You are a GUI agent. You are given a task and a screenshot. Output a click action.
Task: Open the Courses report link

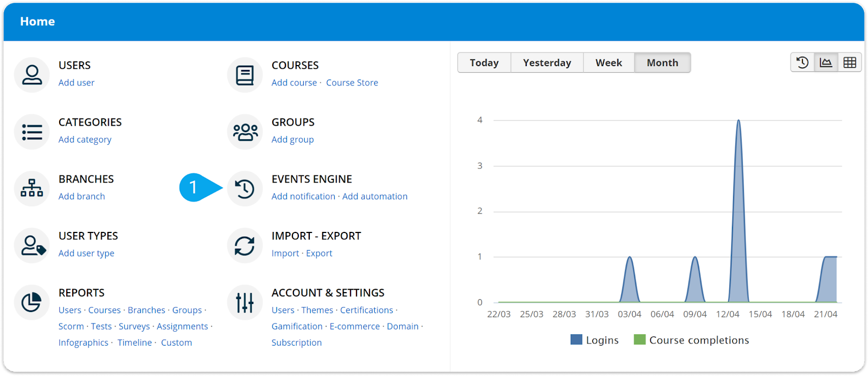(x=105, y=310)
